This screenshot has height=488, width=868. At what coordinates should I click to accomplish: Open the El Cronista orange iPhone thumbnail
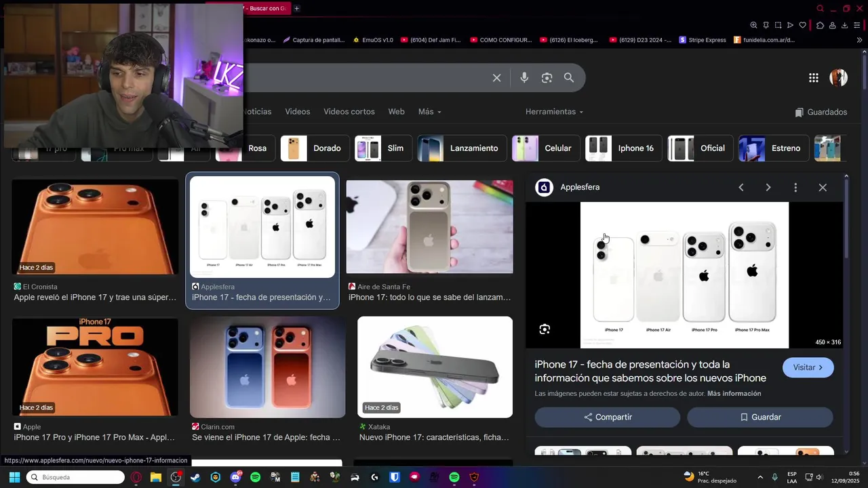tap(95, 227)
